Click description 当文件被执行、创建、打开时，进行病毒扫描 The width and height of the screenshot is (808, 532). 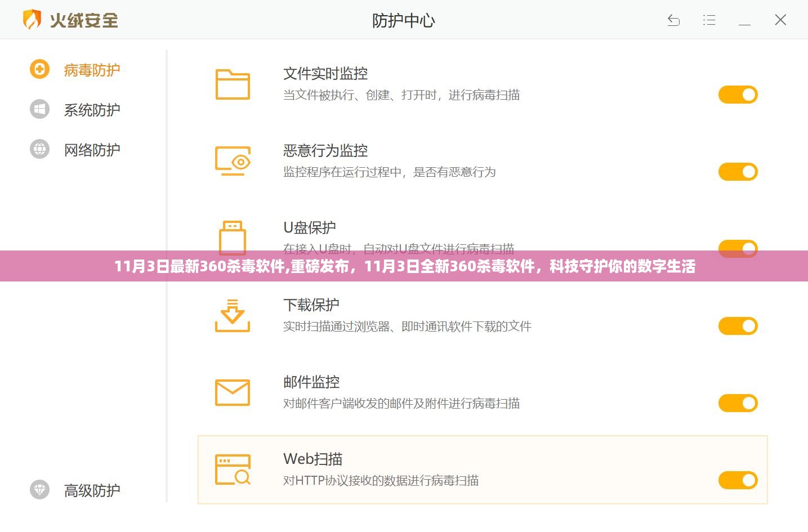click(x=401, y=95)
